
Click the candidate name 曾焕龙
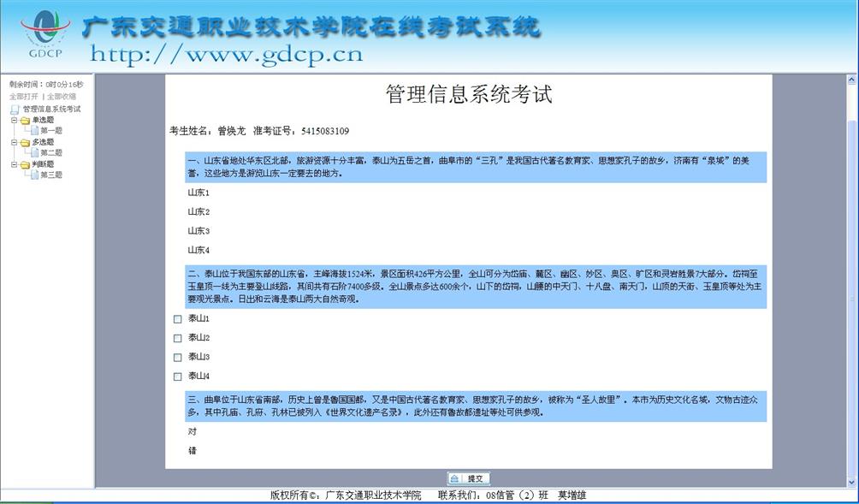(232, 131)
